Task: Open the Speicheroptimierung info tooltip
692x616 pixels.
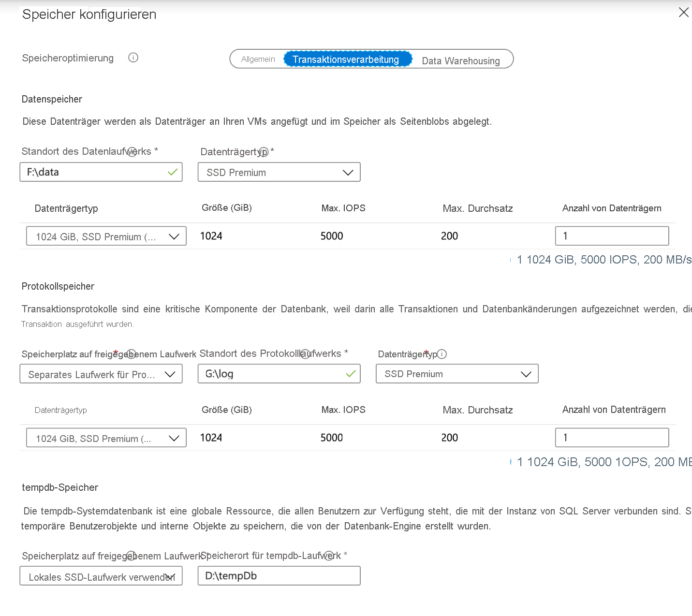Action: (133, 58)
